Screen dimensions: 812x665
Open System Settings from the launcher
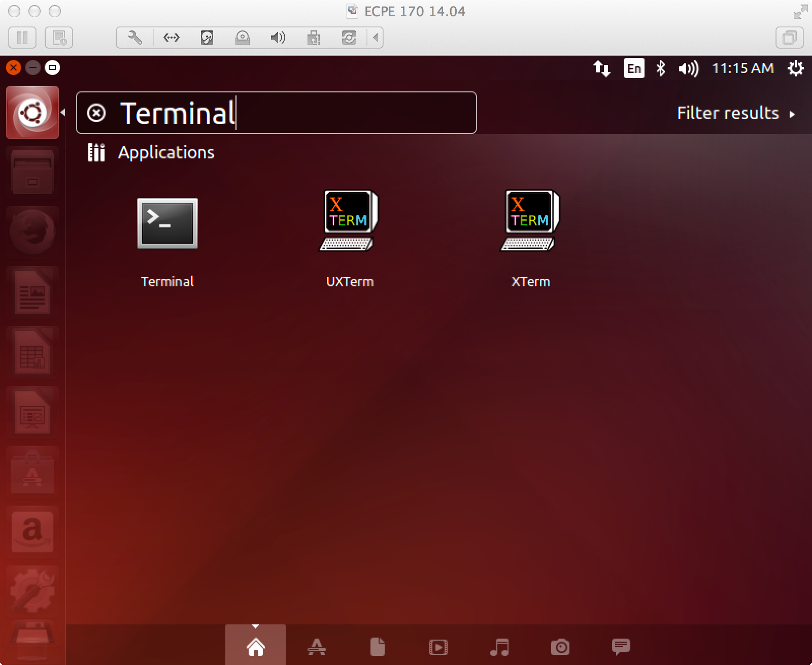32,589
